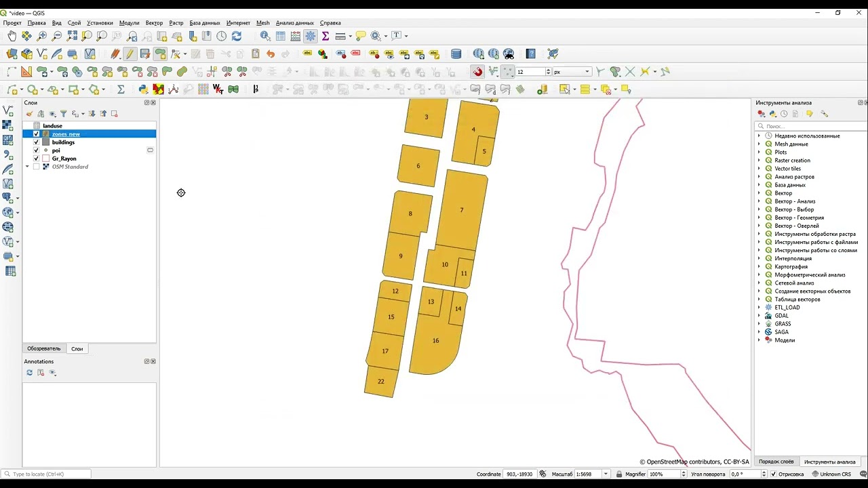Toggle the scale lock icon

tap(618, 474)
